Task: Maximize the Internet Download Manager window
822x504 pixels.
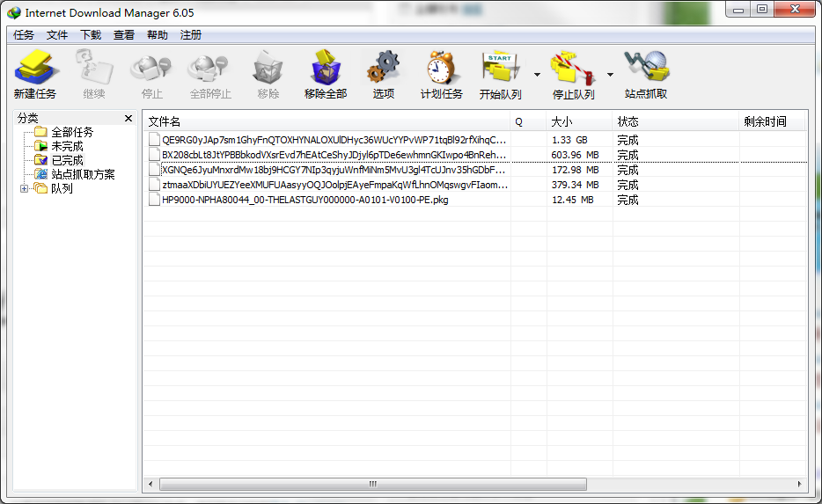Action: (x=762, y=10)
